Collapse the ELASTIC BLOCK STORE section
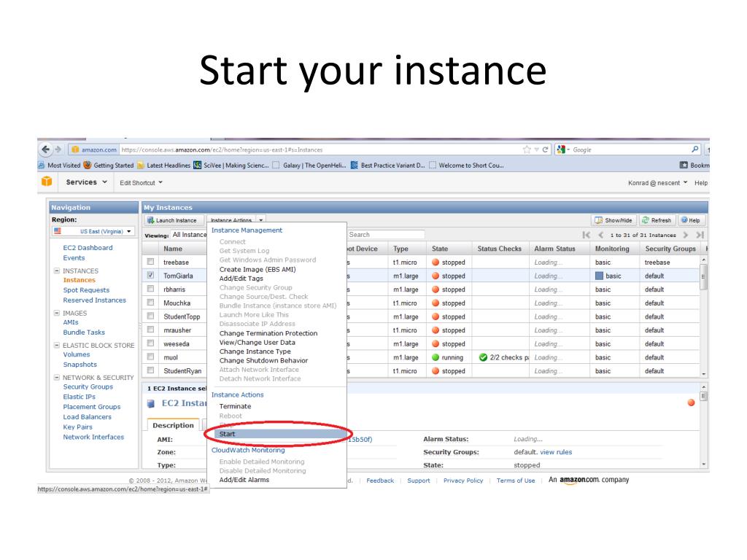 [57, 345]
